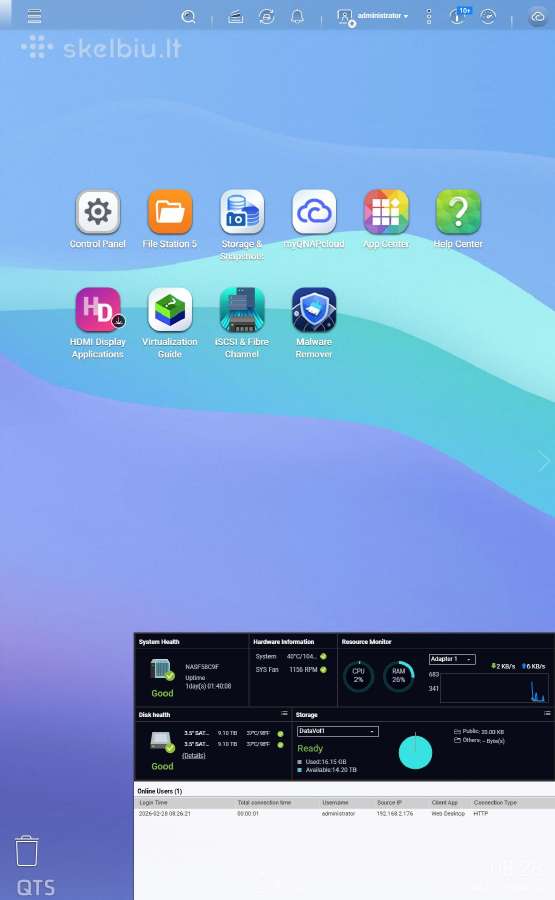Open the system info icon with 10+ badge
The image size is (555, 900).
(x=459, y=15)
